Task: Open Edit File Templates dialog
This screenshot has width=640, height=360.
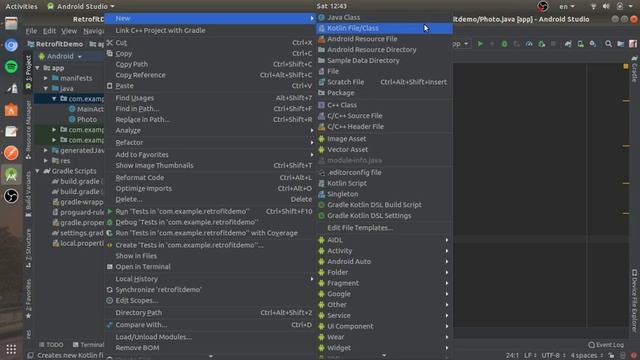Action: [384, 228]
